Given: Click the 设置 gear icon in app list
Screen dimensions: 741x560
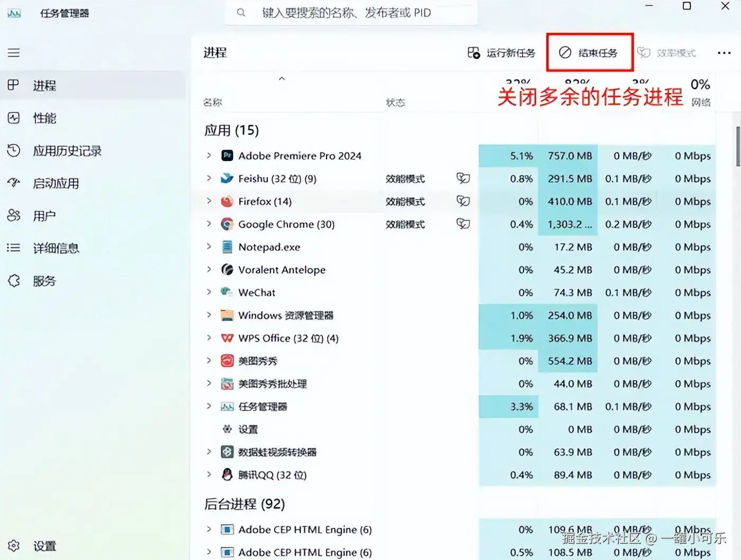Looking at the screenshot, I should (x=227, y=429).
